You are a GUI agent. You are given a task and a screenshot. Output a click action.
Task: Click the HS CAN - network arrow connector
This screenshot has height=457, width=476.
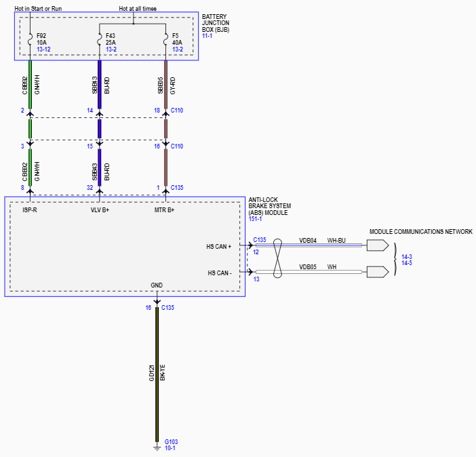tap(377, 272)
